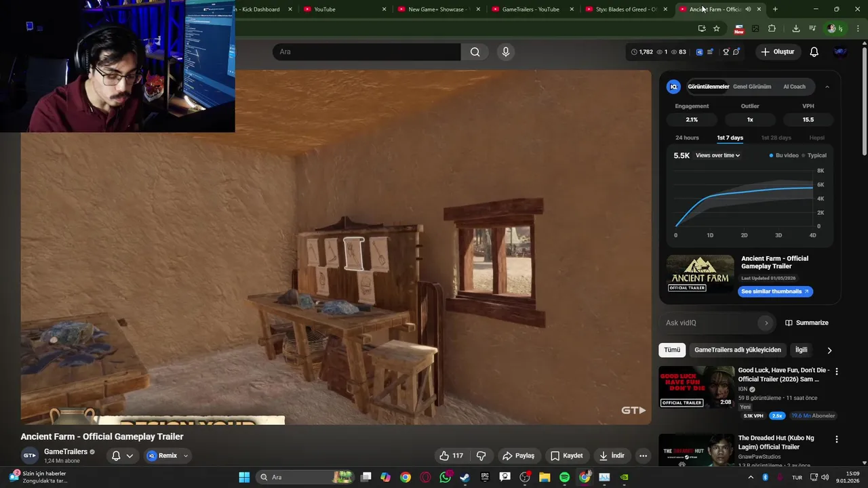Toggle Bu video series in chart legend
The image size is (868, 488).
[784, 155]
